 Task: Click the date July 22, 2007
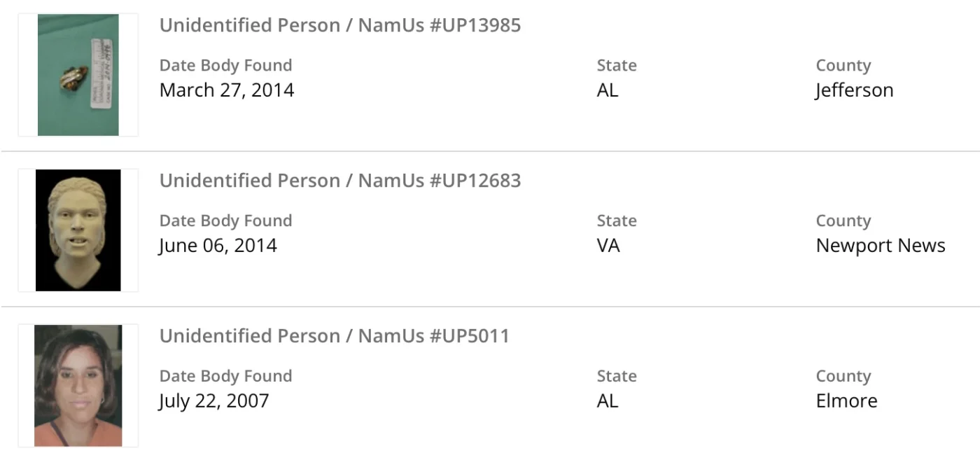[214, 401]
